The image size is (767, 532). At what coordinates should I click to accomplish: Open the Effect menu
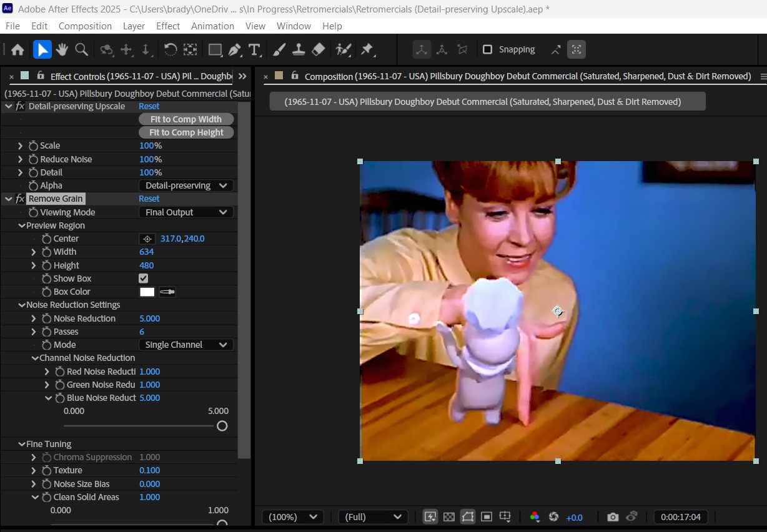pyautogui.click(x=168, y=26)
